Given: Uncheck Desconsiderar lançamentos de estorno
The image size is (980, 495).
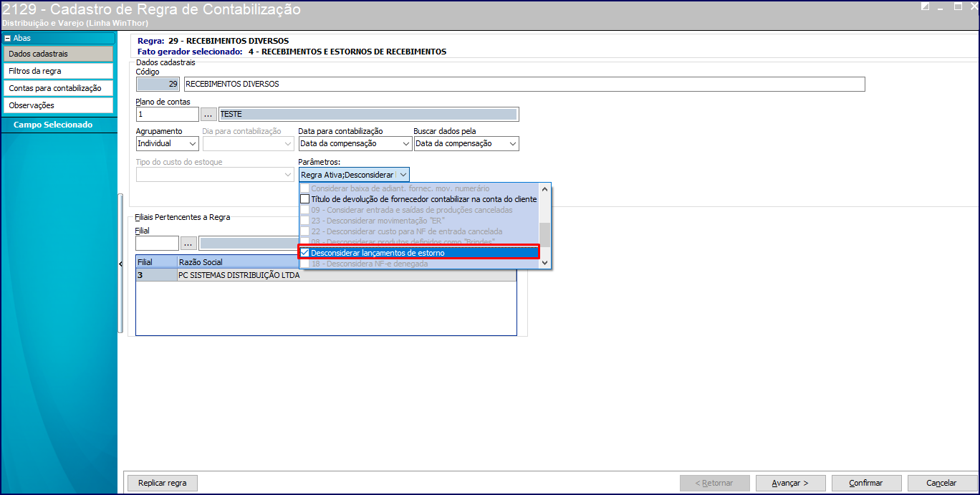Looking at the screenshot, I should 304,253.
